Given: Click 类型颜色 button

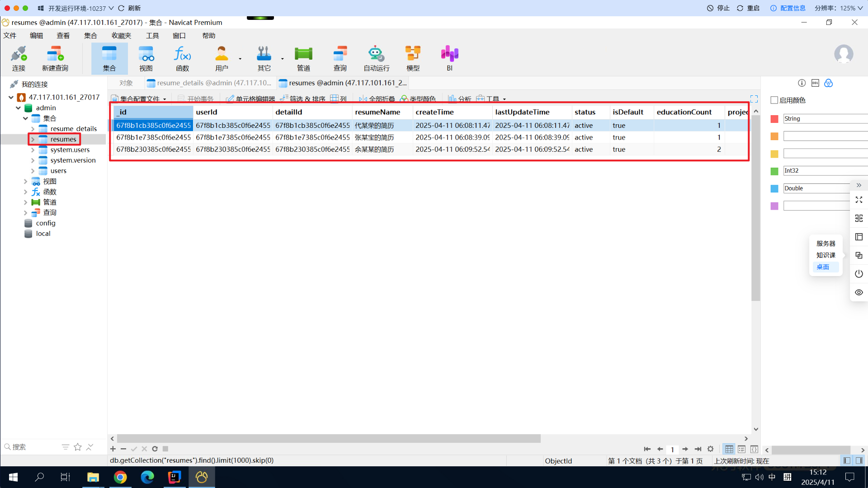Looking at the screenshot, I should pos(418,99).
